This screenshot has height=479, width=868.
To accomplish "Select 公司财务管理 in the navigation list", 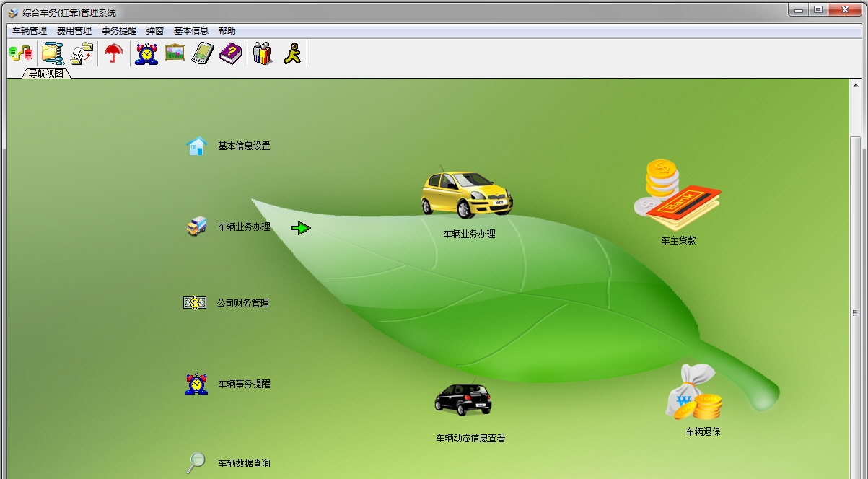I will point(242,304).
